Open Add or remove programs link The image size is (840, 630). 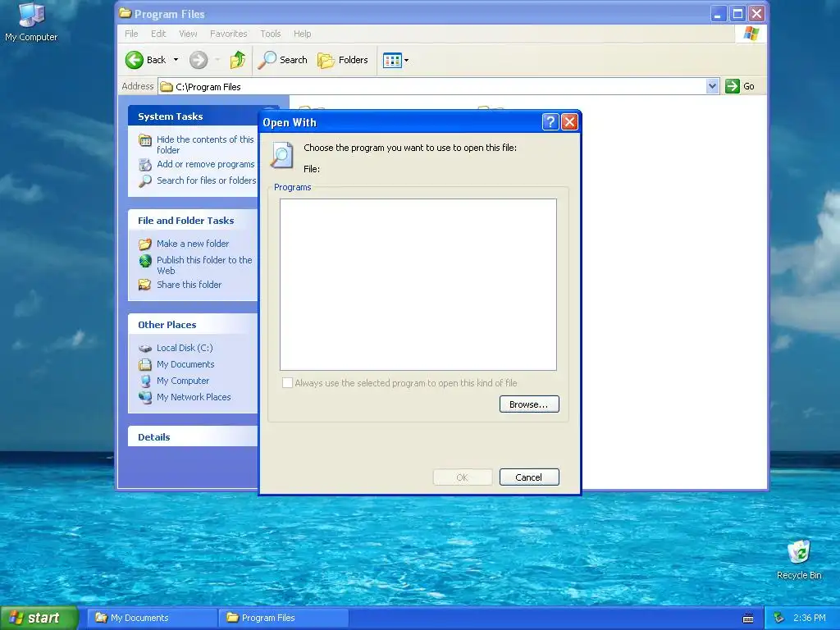[206, 164]
